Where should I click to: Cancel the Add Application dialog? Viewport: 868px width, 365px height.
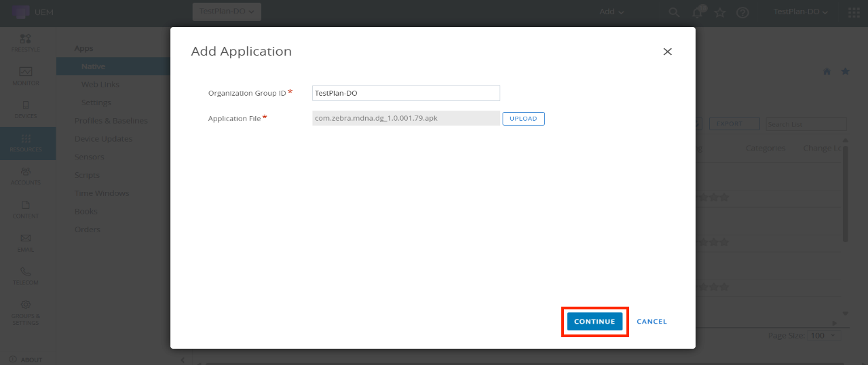[652, 322]
